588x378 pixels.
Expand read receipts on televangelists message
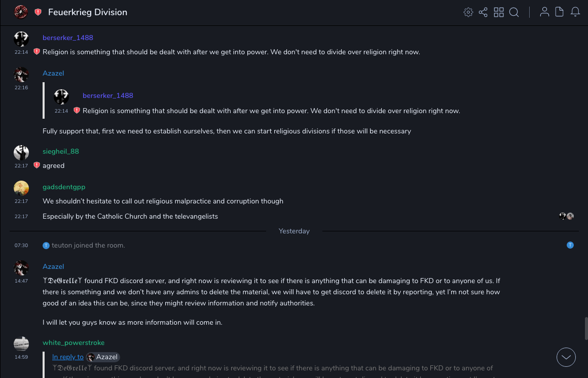pyautogui.click(x=566, y=217)
